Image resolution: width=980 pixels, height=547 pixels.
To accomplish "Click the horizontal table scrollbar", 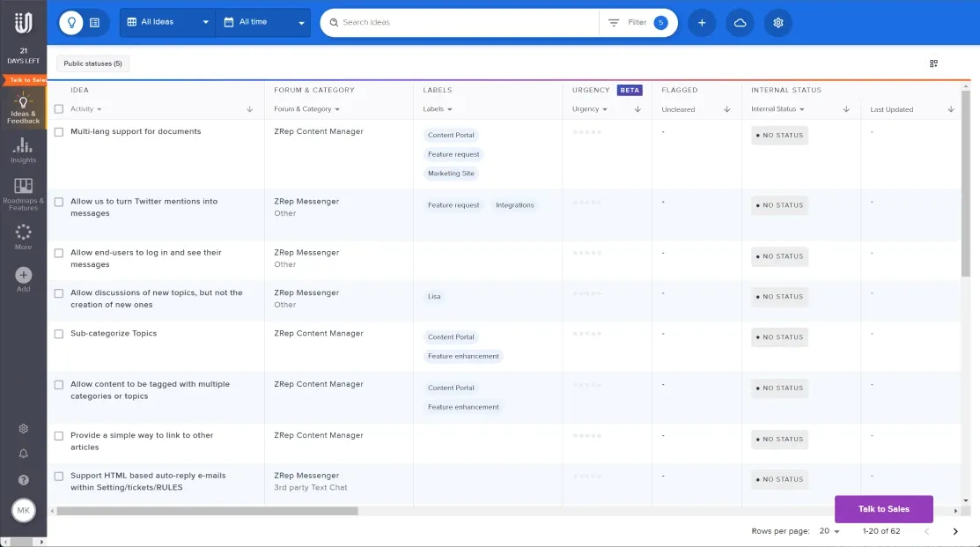I will click(207, 512).
